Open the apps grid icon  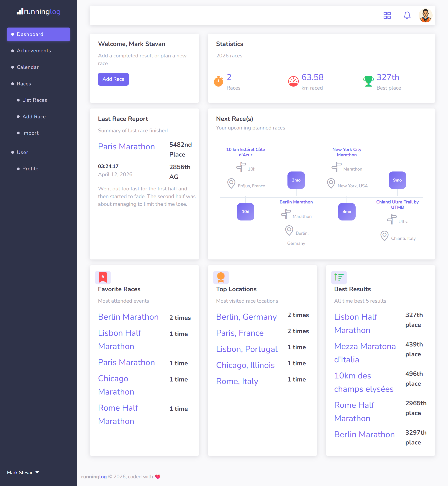pyautogui.click(x=387, y=15)
